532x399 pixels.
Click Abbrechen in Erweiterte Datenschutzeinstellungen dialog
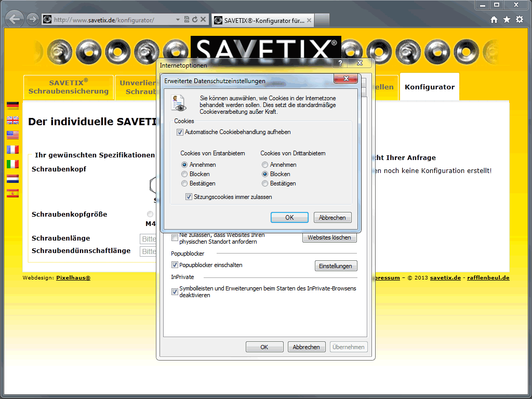click(x=332, y=218)
